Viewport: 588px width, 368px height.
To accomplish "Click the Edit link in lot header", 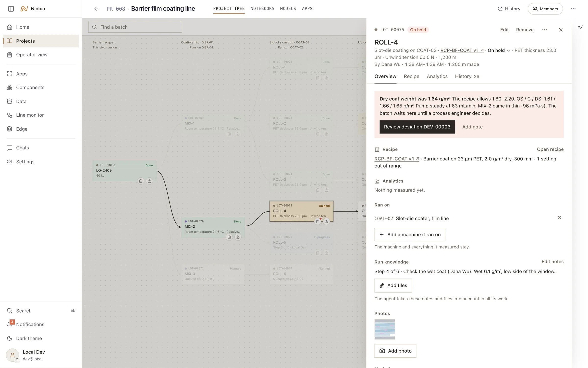I will [504, 30].
